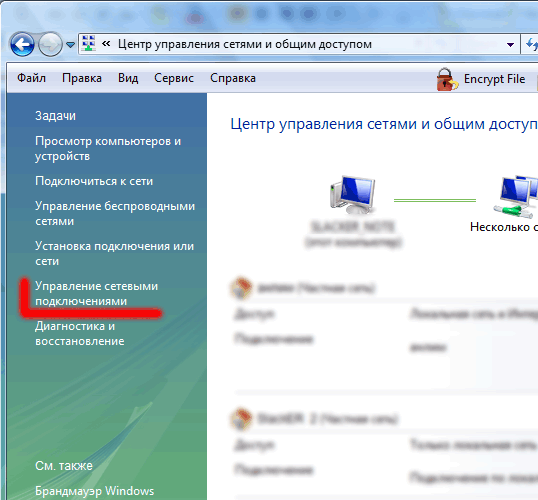Open the Сервис menu
538x500 pixels.
coord(174,78)
